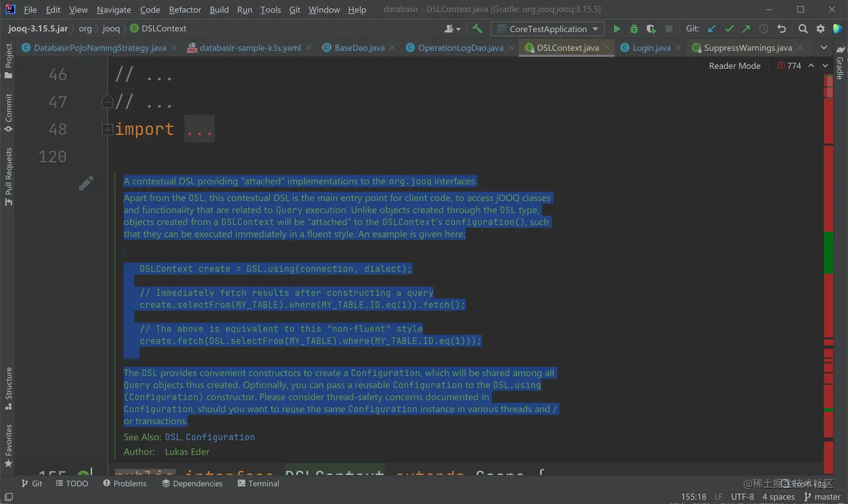Go to next highlighted error arrow

point(825,66)
